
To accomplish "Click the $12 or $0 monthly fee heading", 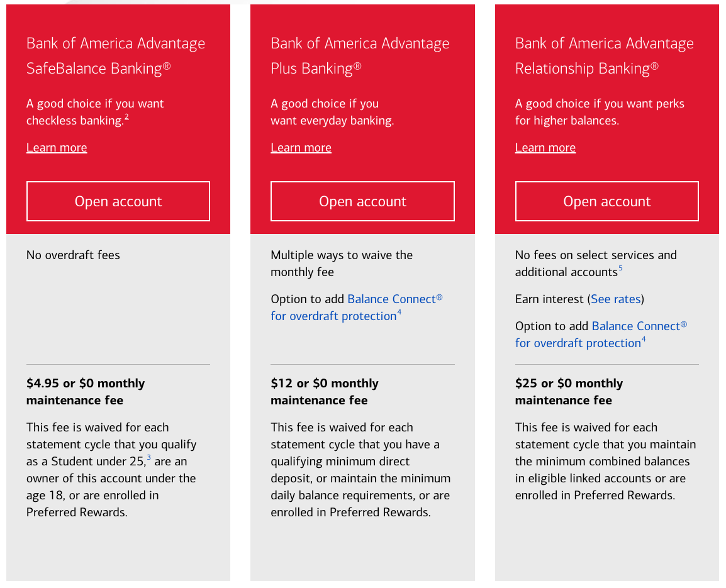I will coord(325,392).
